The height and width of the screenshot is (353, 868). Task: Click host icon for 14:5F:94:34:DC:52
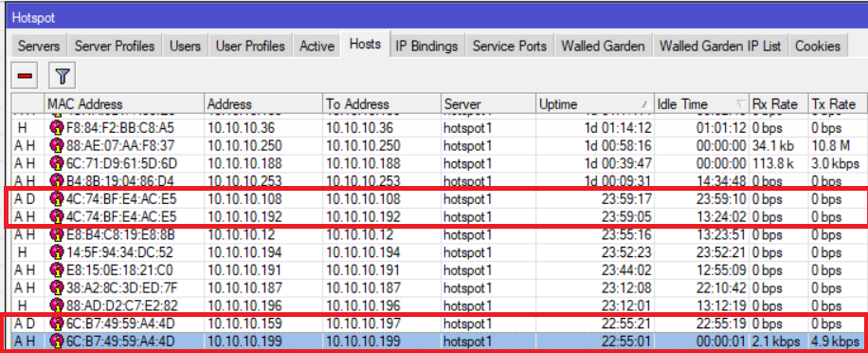[x=57, y=252]
